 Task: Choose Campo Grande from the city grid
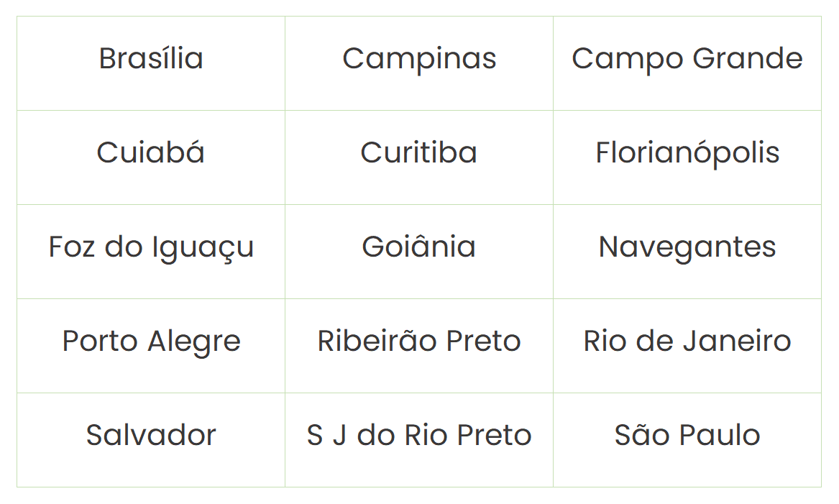coord(687,58)
